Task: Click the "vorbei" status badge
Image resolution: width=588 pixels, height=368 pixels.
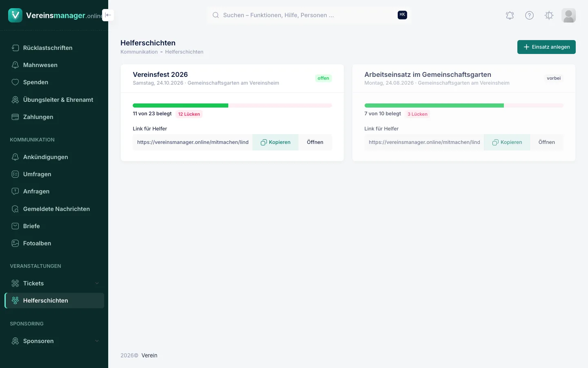Action: pyautogui.click(x=554, y=78)
